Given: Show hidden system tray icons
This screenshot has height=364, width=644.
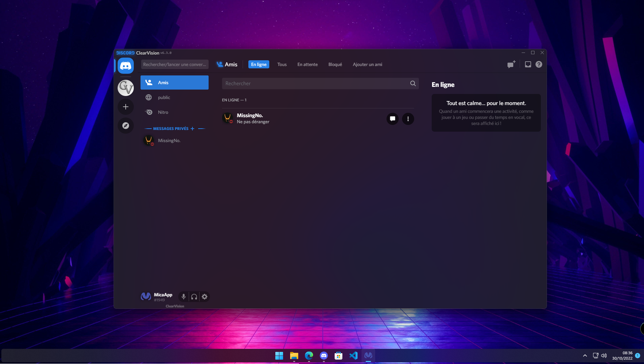Looking at the screenshot, I should [585, 356].
